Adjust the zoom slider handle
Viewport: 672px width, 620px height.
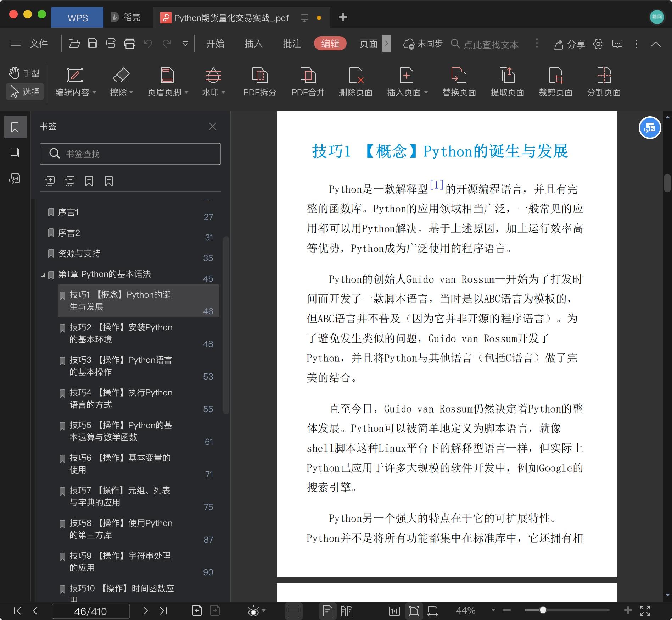click(x=543, y=610)
